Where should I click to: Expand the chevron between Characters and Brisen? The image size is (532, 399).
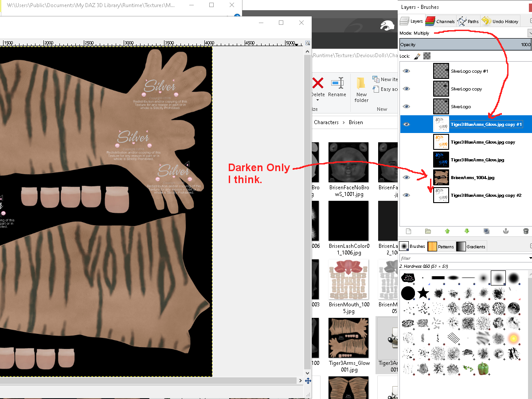click(343, 122)
